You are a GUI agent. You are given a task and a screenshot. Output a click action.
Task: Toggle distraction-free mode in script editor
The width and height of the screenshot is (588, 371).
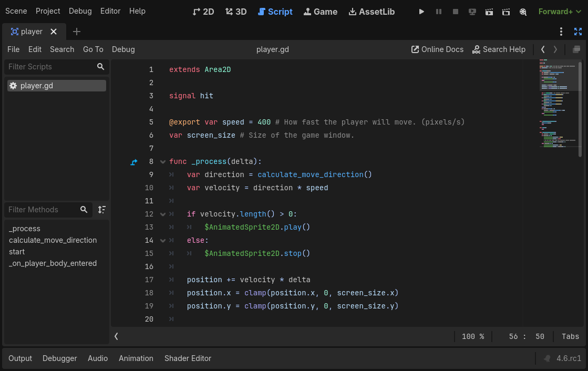pos(578,32)
